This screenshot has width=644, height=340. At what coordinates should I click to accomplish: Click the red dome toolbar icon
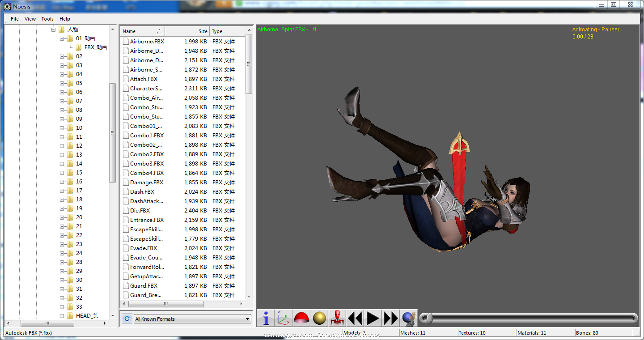301,319
